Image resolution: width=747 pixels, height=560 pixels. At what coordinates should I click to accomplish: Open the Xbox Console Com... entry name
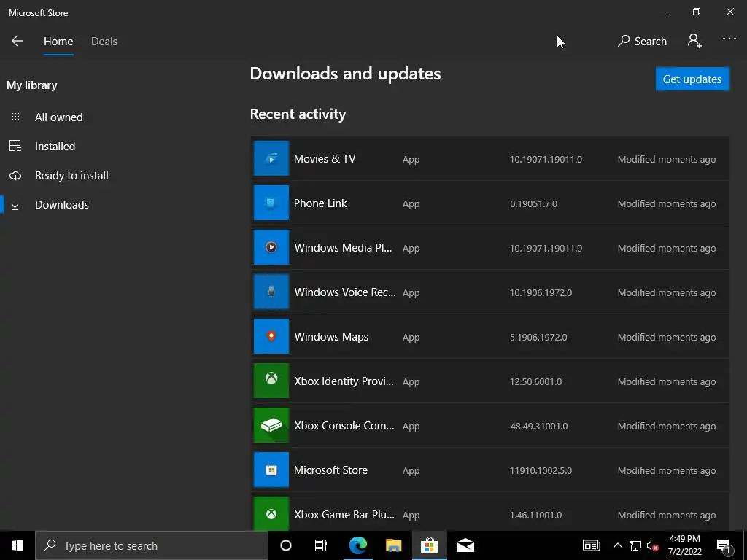click(344, 426)
